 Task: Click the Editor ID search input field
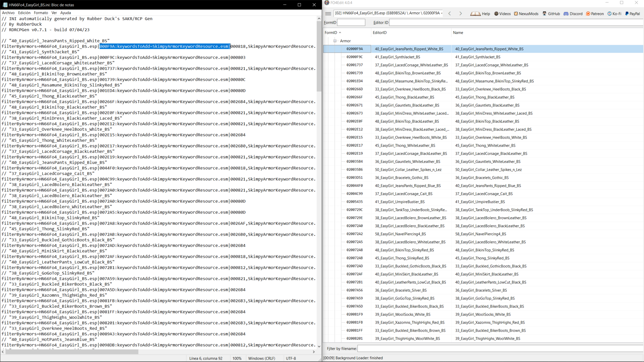(x=516, y=22)
